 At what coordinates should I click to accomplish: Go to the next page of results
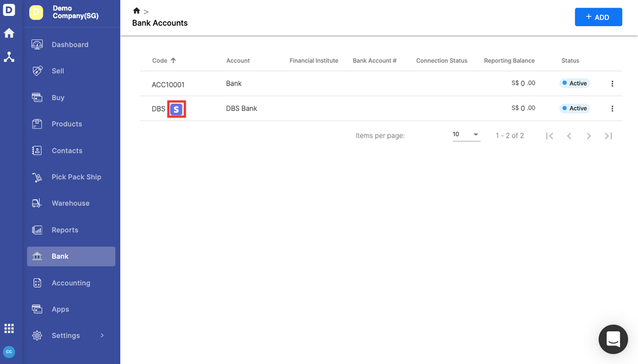point(588,136)
